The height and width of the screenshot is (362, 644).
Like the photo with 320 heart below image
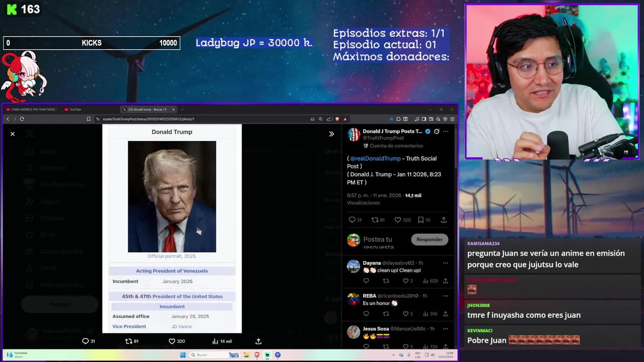(177, 341)
